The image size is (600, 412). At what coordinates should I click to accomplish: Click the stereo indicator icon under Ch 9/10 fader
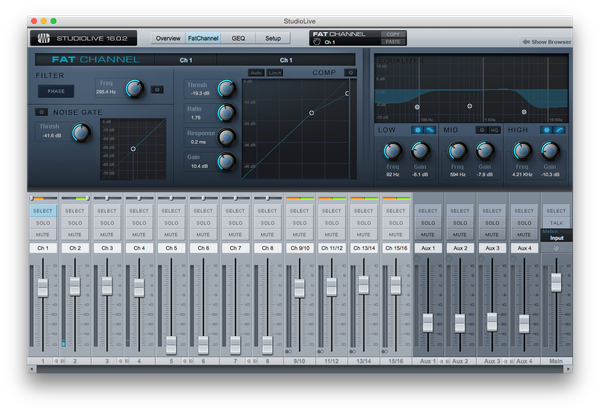click(x=288, y=351)
